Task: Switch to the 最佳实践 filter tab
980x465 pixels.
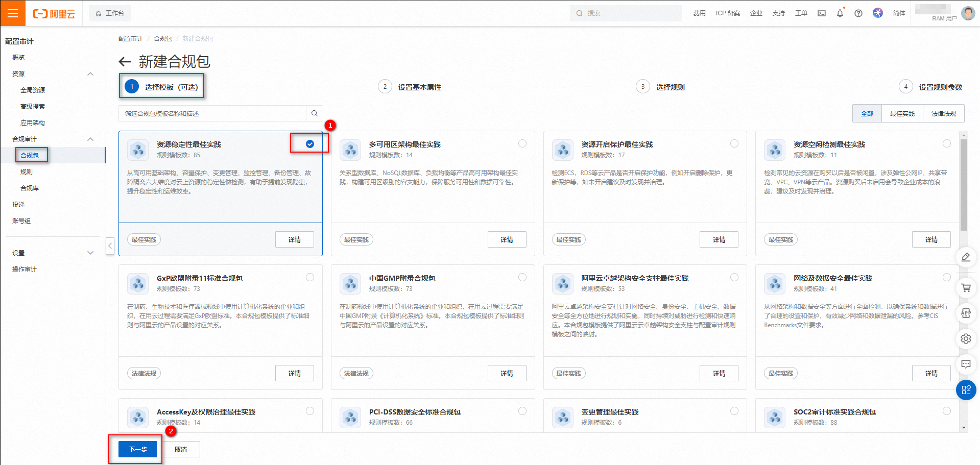Action: coord(902,113)
